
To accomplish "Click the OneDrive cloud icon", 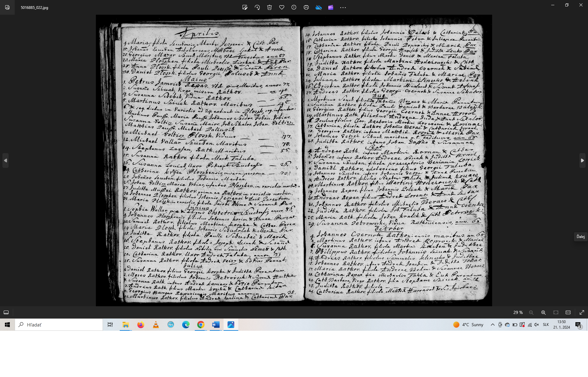I will pos(318,7).
